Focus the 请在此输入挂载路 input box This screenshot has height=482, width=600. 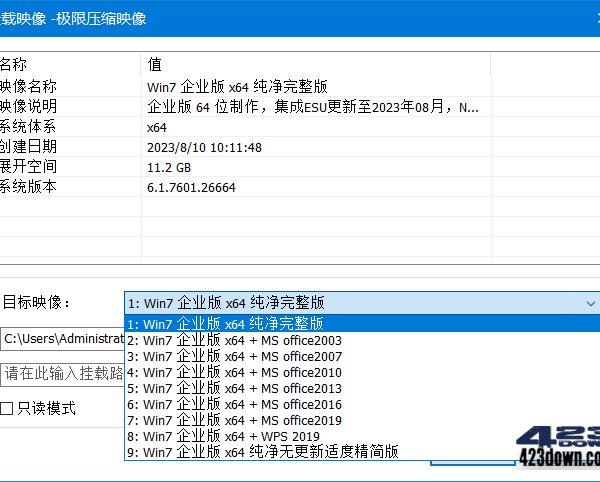(62, 373)
